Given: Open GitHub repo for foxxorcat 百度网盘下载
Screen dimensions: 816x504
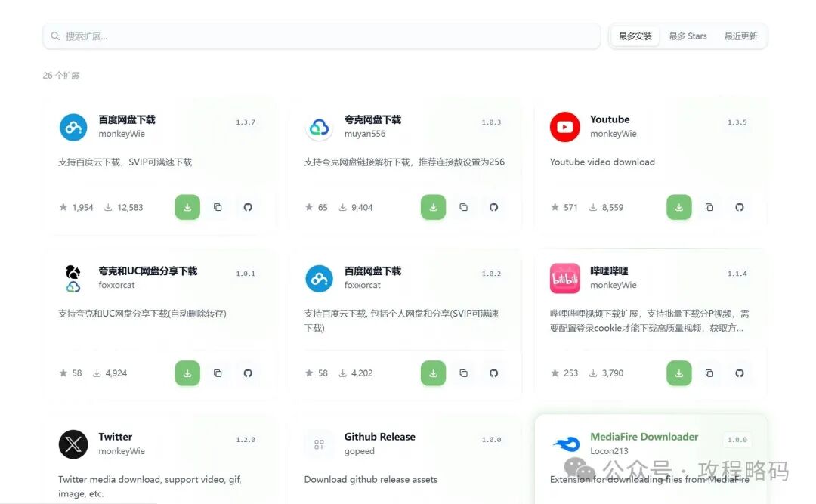Looking at the screenshot, I should (493, 373).
